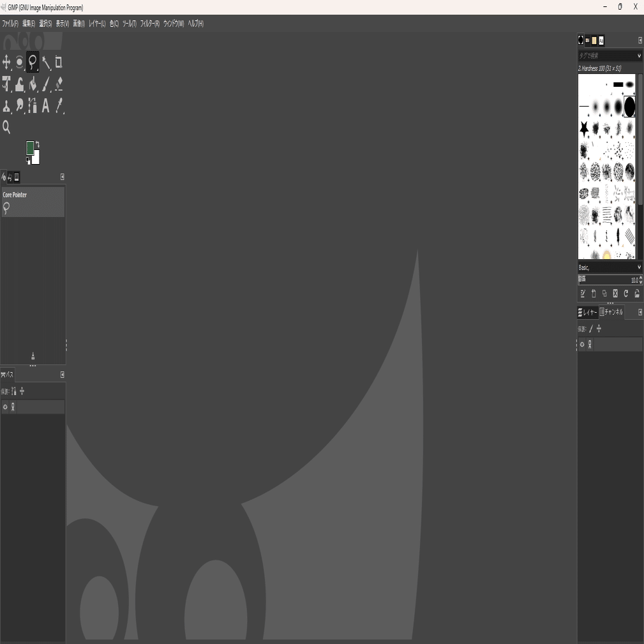Select the Eraser tool
Screen dimensions: 644x644
point(59,84)
